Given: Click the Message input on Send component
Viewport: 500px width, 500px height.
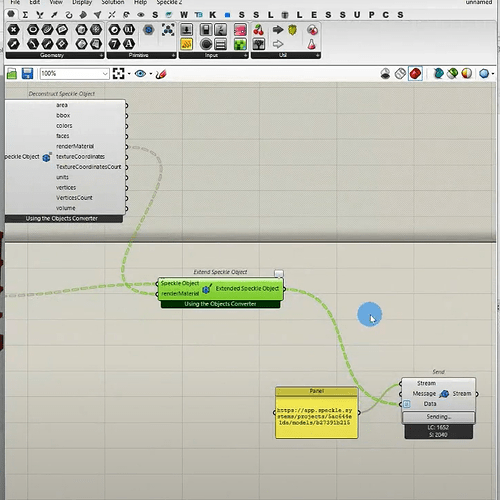Looking at the screenshot, I should click(424, 394).
